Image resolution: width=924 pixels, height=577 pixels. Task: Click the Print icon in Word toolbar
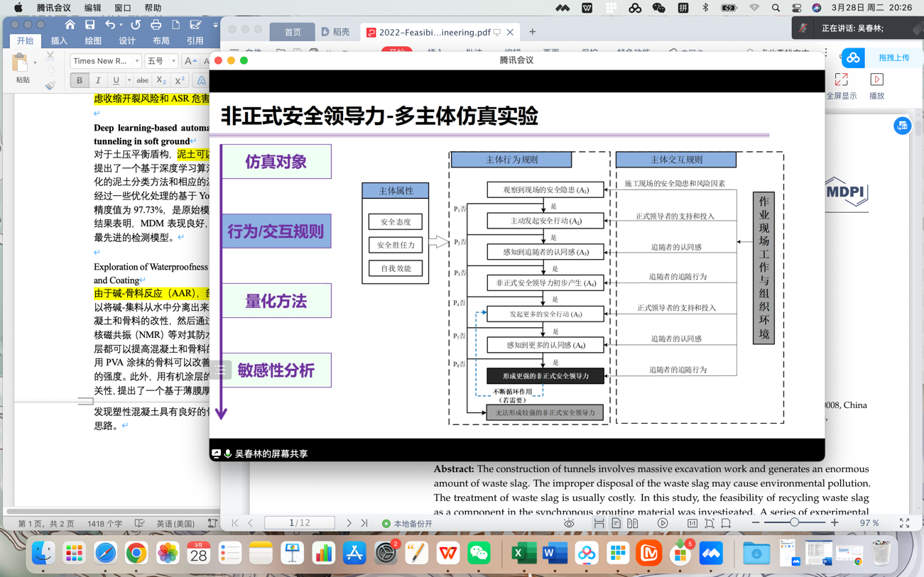point(156,25)
